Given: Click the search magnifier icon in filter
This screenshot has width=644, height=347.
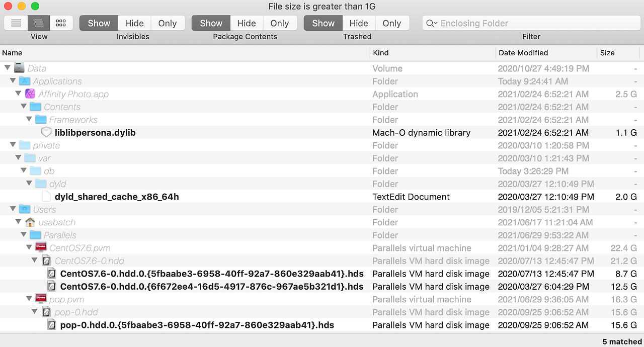Looking at the screenshot, I should point(431,23).
